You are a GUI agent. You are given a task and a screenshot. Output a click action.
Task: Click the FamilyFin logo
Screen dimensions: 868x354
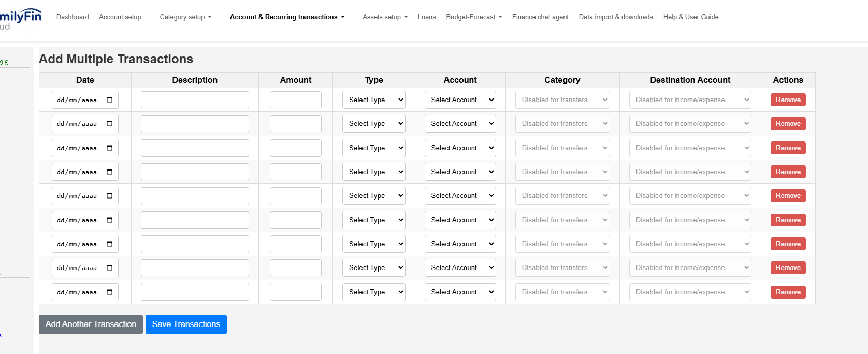point(21,20)
